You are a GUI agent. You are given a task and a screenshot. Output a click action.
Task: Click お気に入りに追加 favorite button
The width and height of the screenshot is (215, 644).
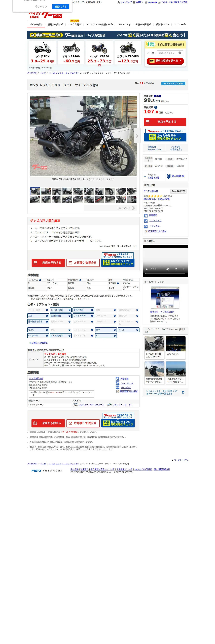[173, 83]
